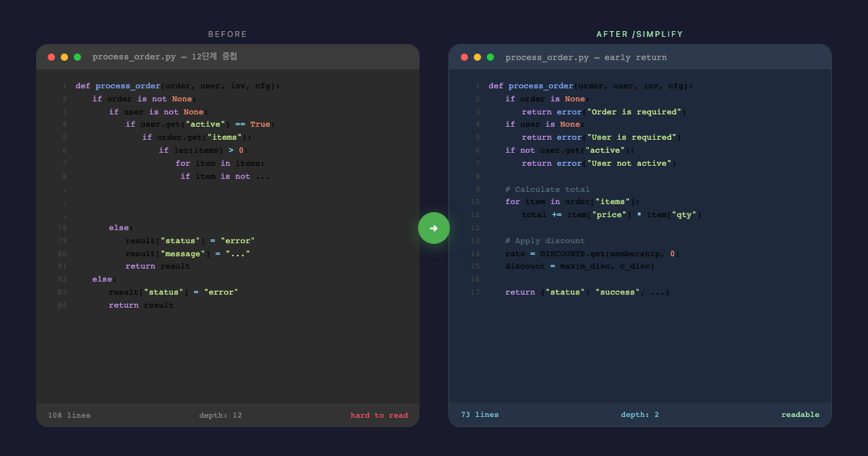Select the early return file title
Image resolution: width=868 pixels, height=456 pixels.
586,57
